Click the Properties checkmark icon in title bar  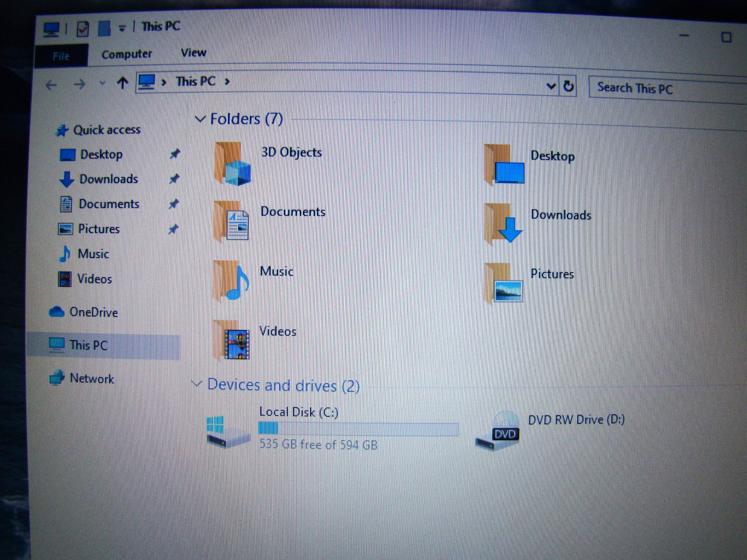coord(83,29)
